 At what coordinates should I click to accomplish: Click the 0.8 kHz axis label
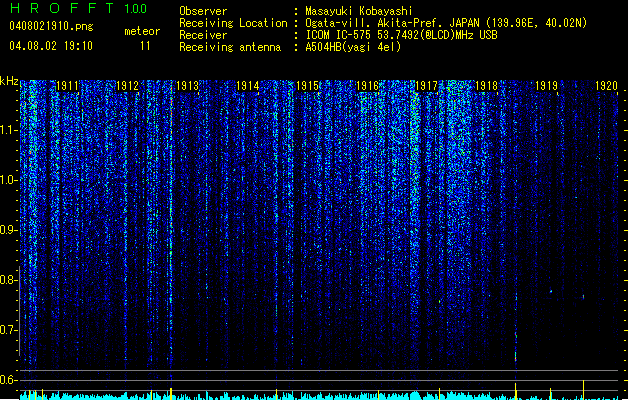[x=8, y=280]
